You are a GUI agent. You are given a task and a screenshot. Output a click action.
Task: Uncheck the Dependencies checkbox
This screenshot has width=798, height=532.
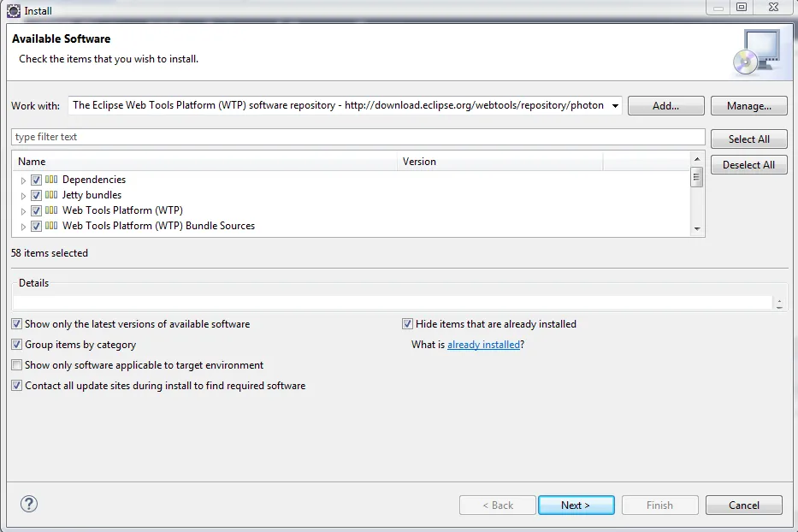(36, 180)
